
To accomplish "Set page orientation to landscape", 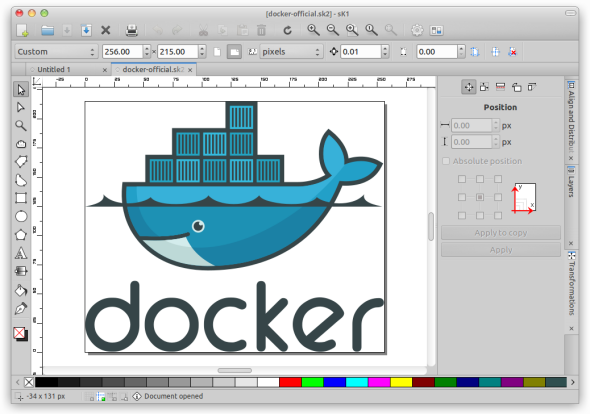I will (x=234, y=52).
